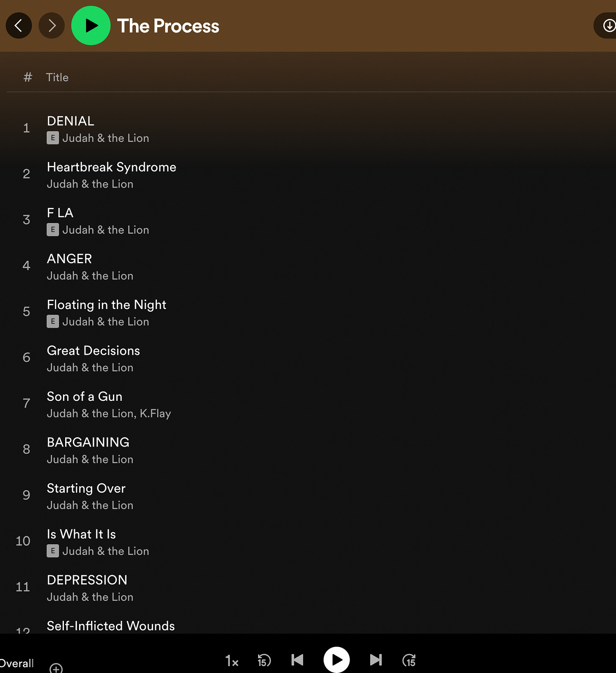The image size is (616, 673).
Task: Play The Process album with green button
Action: (91, 26)
